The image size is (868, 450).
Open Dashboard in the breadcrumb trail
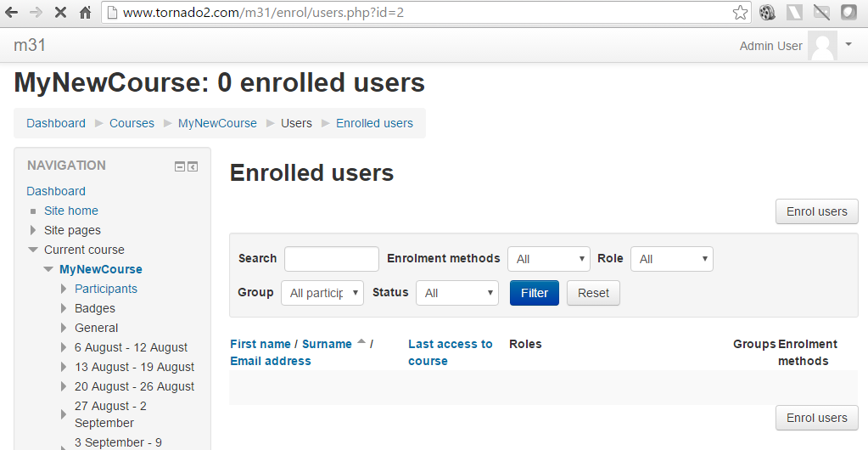(x=56, y=123)
